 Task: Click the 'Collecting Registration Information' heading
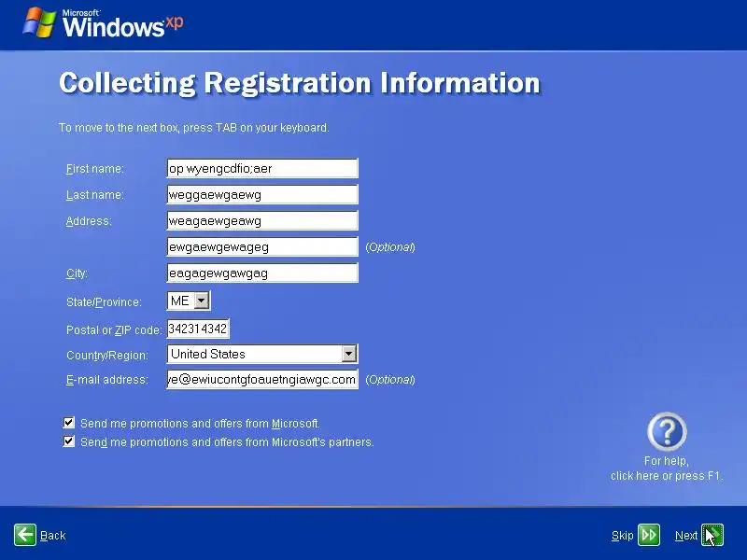coord(300,83)
